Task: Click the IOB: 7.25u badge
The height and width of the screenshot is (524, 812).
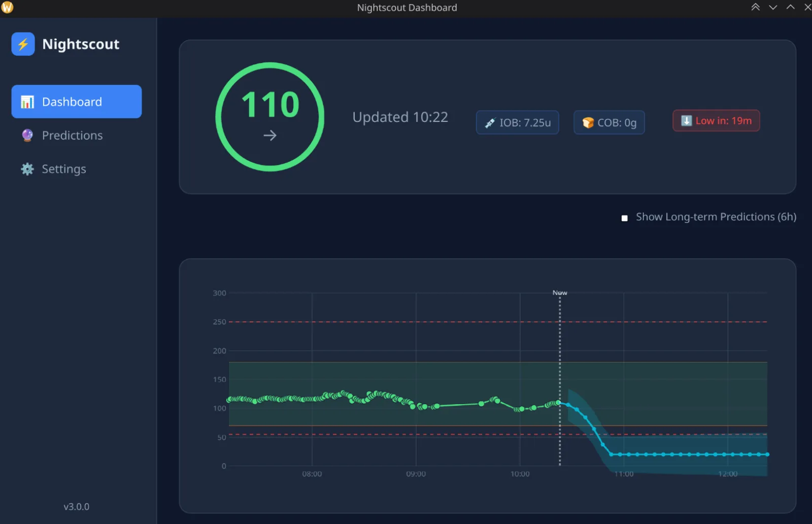Action: [517, 122]
